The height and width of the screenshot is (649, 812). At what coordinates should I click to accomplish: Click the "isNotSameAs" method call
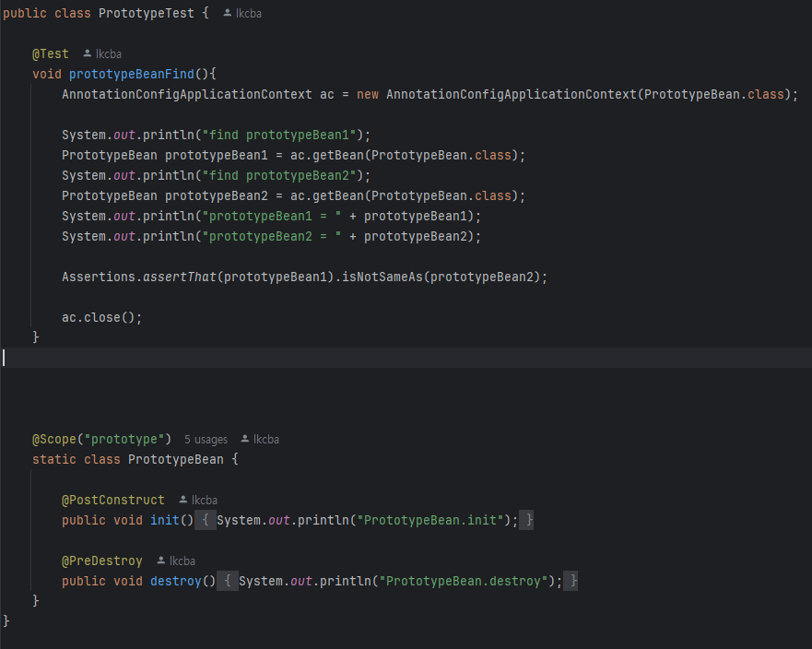382,277
